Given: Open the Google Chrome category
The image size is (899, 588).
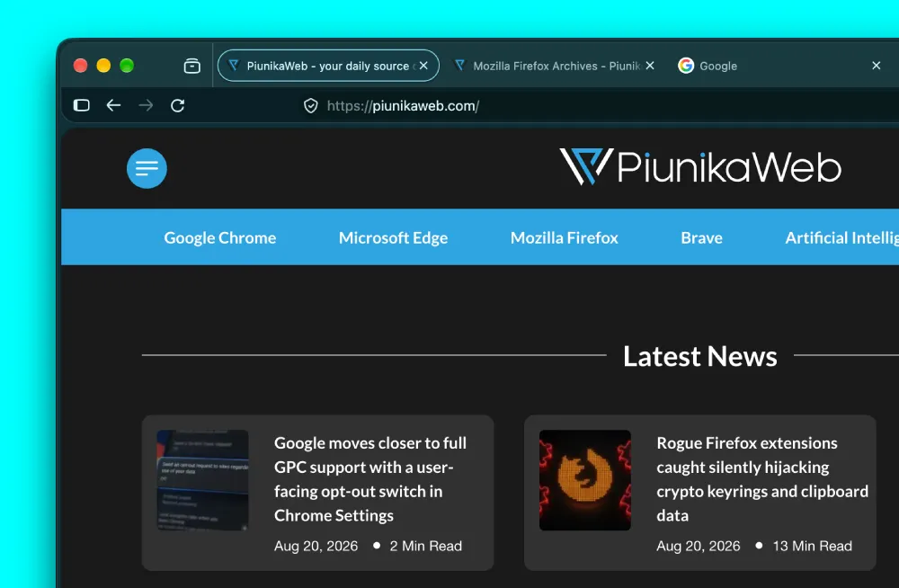Looking at the screenshot, I should [x=220, y=237].
